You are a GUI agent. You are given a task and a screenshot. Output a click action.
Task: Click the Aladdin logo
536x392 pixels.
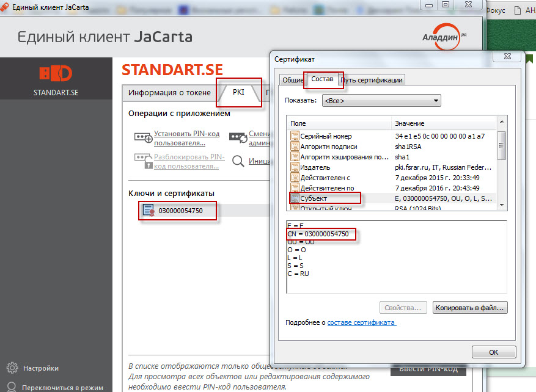[x=444, y=37]
